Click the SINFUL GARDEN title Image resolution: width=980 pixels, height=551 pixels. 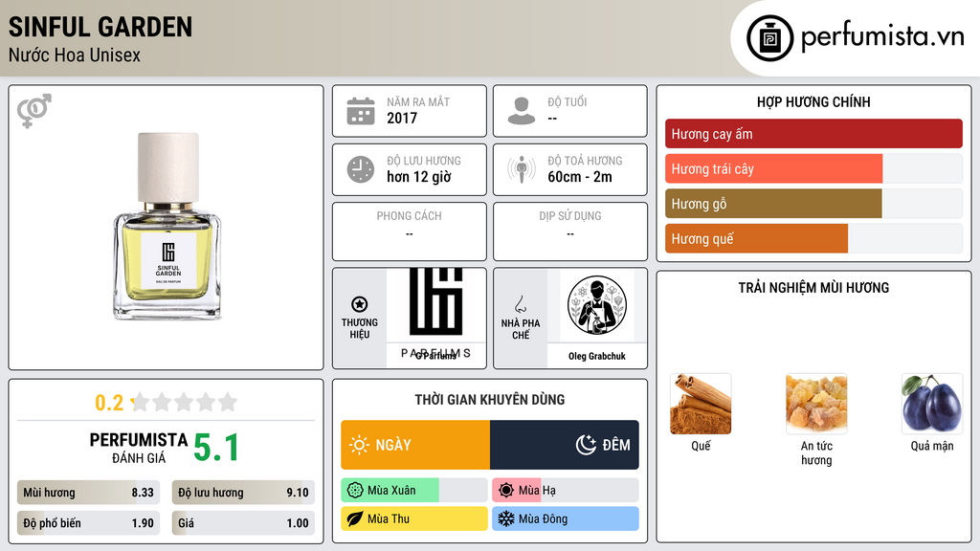[100, 28]
